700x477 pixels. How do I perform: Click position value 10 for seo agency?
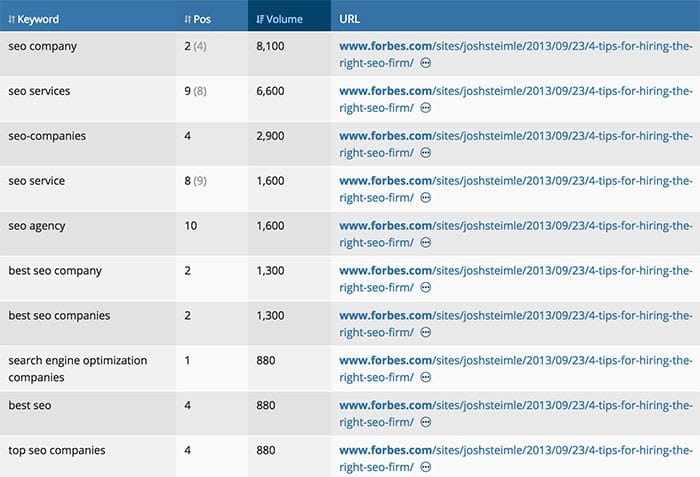click(x=191, y=226)
